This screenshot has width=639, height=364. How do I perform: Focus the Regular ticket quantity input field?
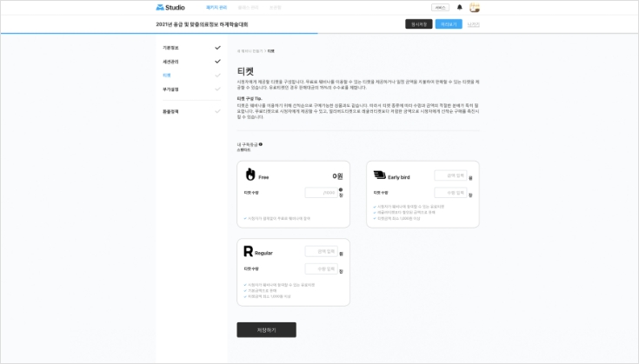320,269
